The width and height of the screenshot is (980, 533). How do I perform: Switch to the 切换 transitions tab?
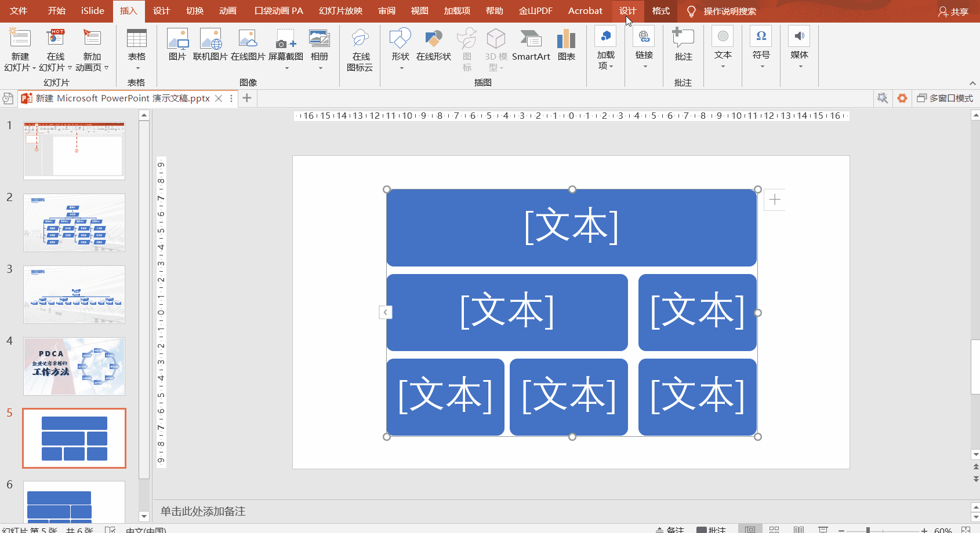point(195,11)
